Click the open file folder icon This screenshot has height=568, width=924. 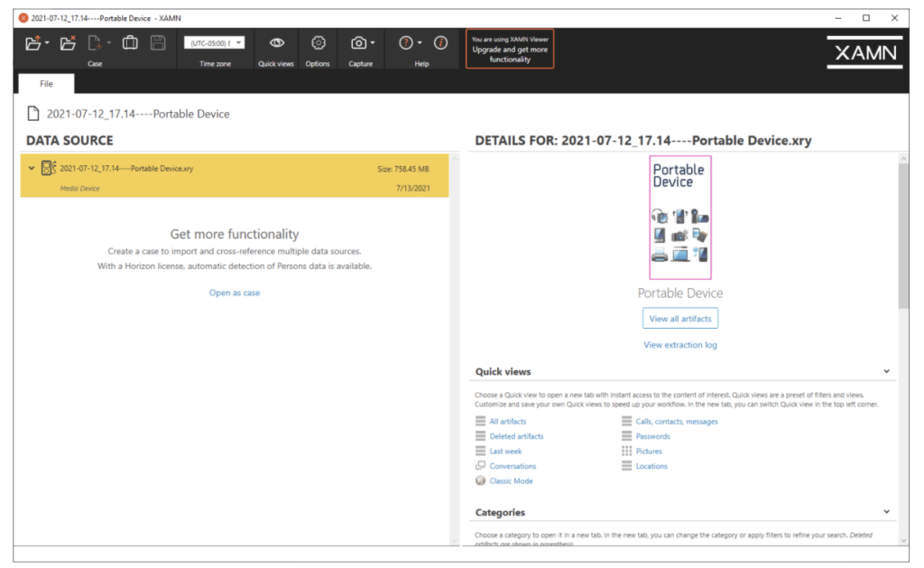(x=33, y=43)
